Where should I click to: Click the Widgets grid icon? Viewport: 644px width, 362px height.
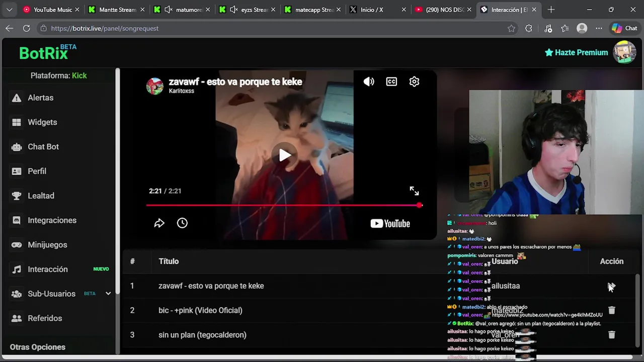coord(17,122)
